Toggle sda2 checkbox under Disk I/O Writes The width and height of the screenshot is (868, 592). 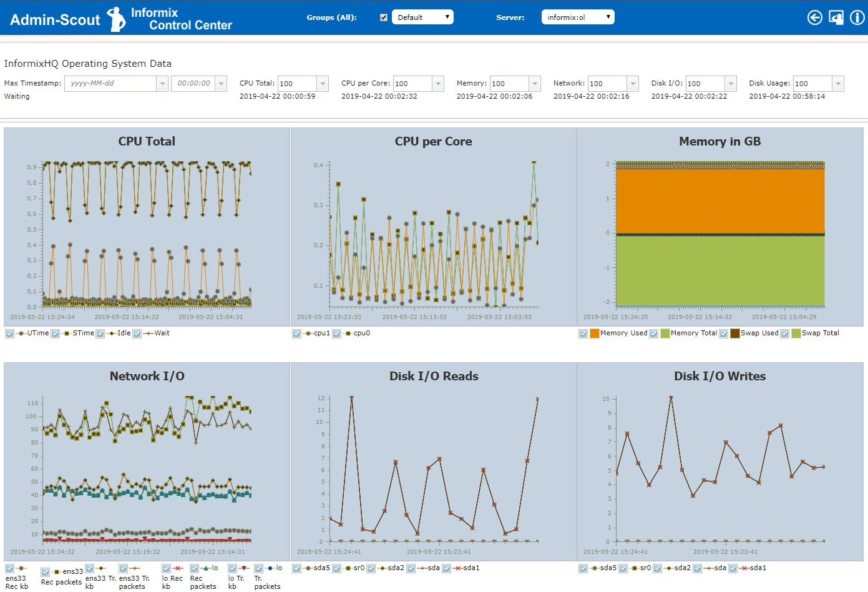click(658, 568)
